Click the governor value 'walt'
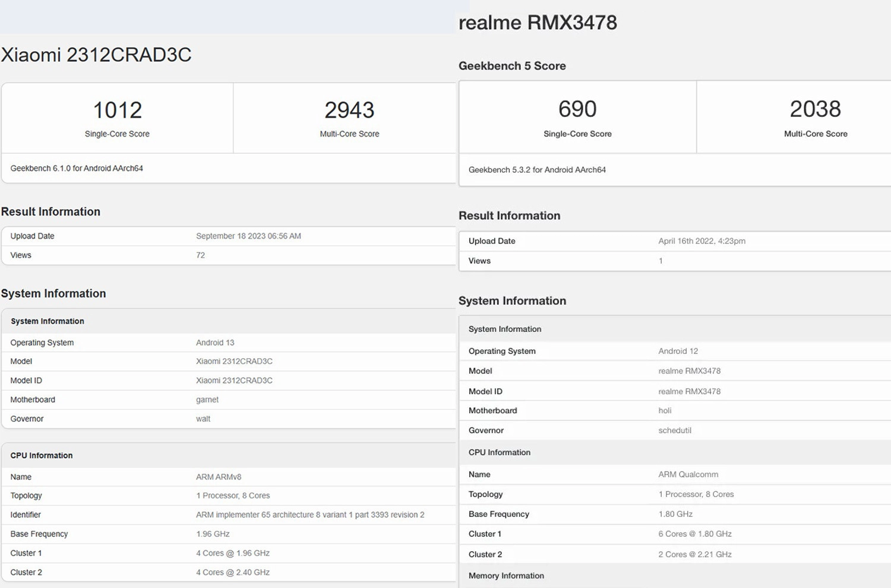891x588 pixels. [x=203, y=419]
